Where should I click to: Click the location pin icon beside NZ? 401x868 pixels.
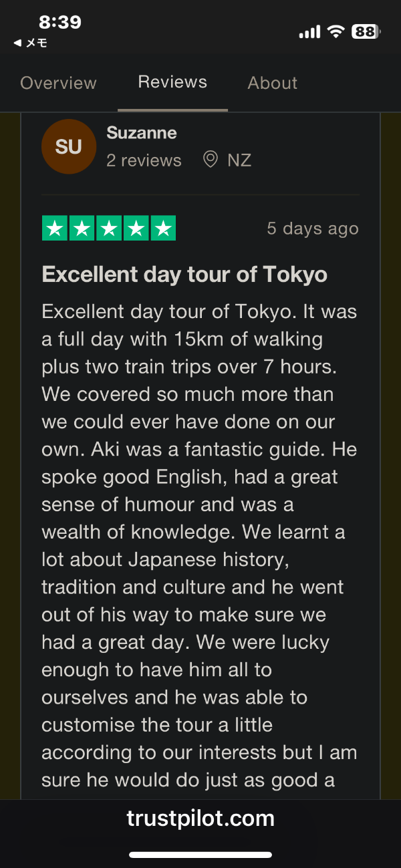211,160
